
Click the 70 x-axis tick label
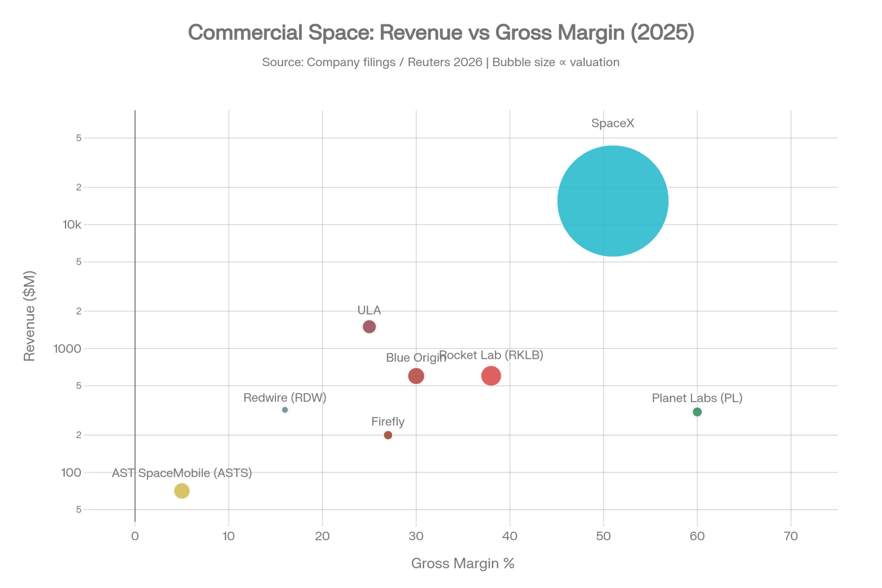791,536
